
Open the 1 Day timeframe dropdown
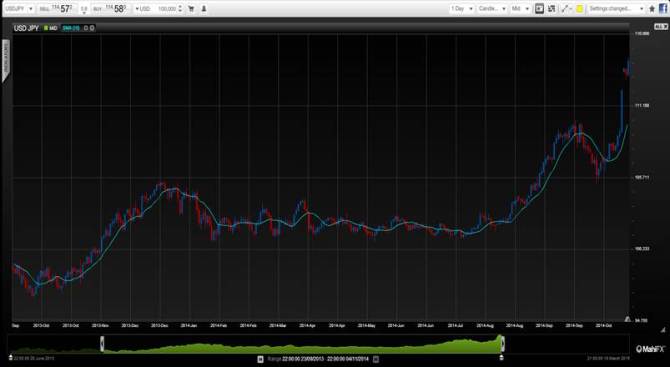tap(461, 9)
